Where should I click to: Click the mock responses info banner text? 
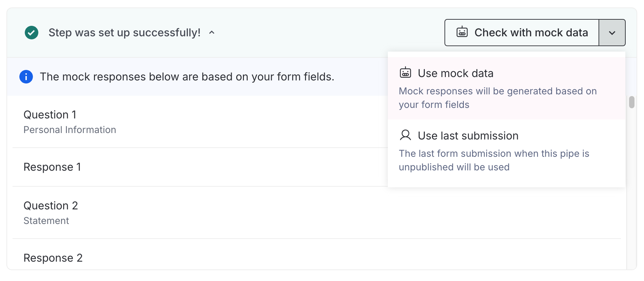point(187,77)
